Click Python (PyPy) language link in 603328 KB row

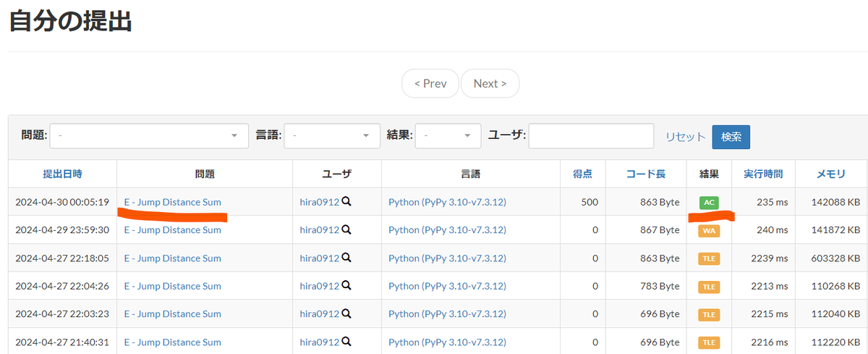click(x=447, y=258)
